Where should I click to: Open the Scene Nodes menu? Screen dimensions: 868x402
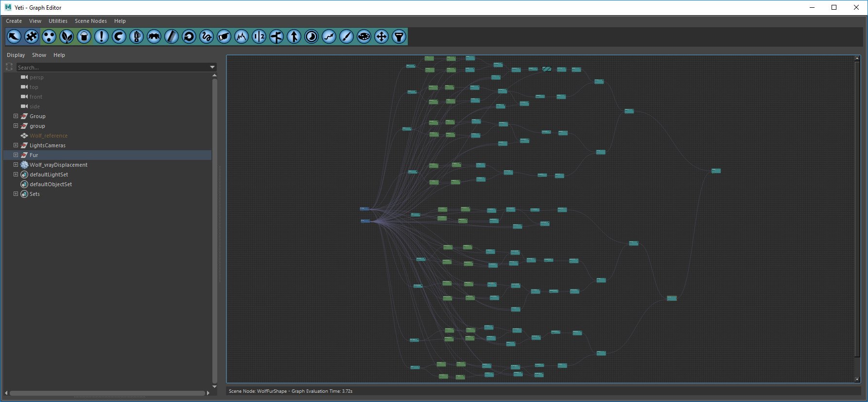90,21
